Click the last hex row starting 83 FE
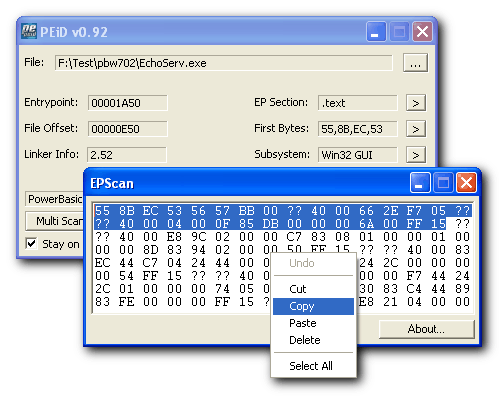Screen dimensions: 499x400 click(x=283, y=302)
